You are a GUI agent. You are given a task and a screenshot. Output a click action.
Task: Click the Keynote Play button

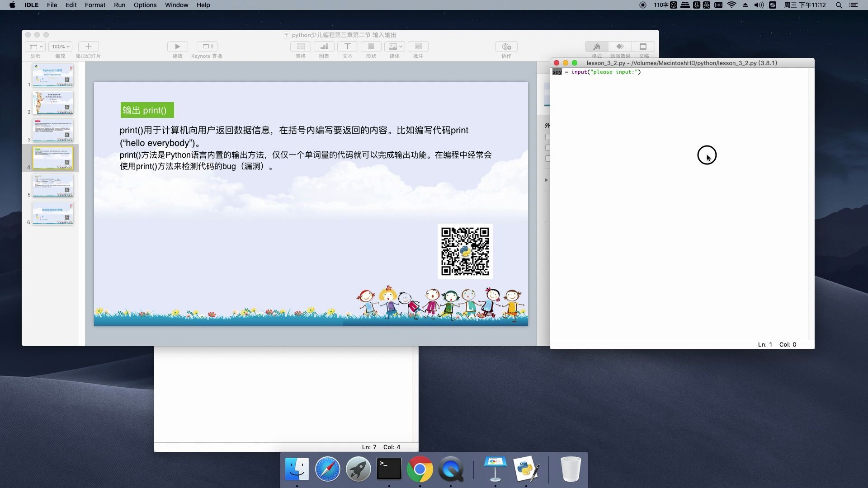(x=177, y=47)
